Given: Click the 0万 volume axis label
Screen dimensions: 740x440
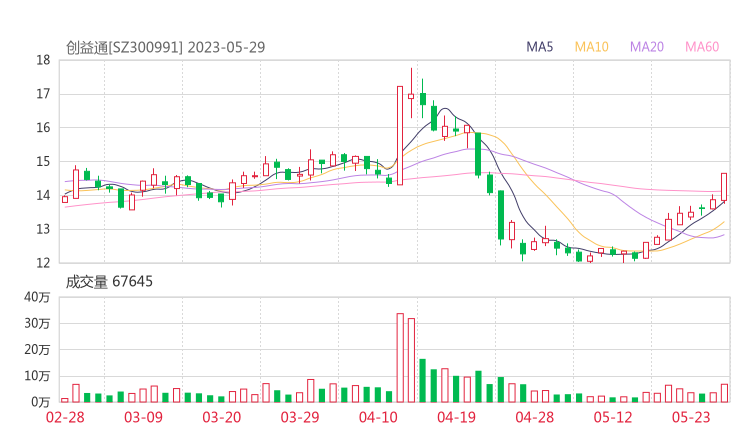Looking at the screenshot, I should (x=41, y=402).
